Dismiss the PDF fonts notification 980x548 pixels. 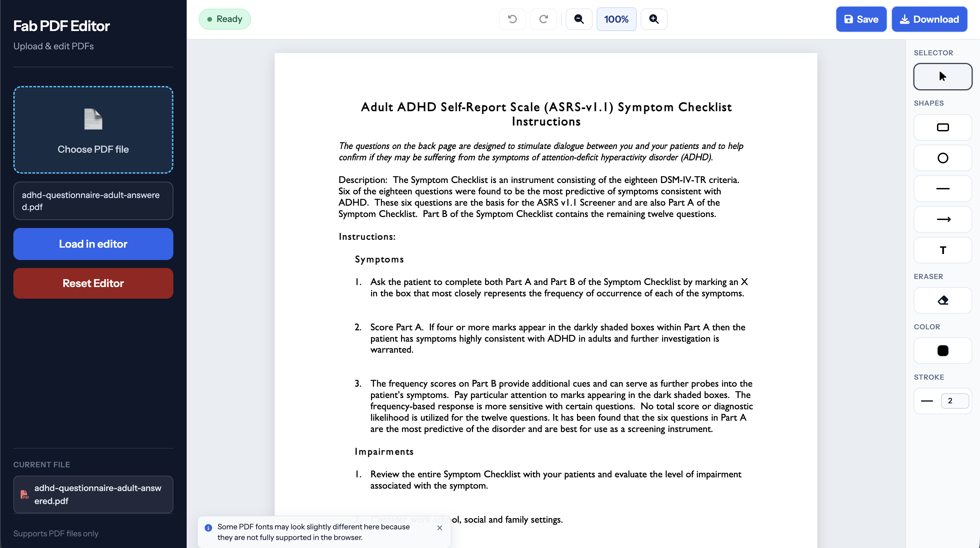click(439, 528)
